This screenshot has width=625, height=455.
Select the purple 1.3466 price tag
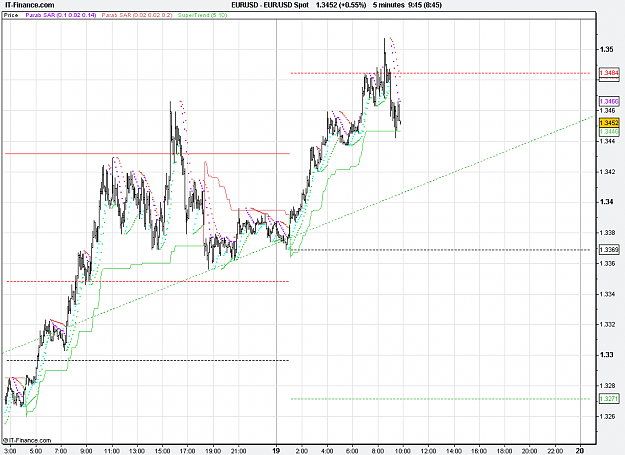[609, 102]
